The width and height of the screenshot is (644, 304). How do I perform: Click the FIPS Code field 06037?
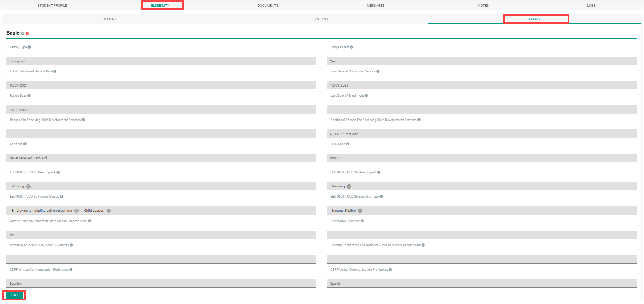[x=482, y=158]
